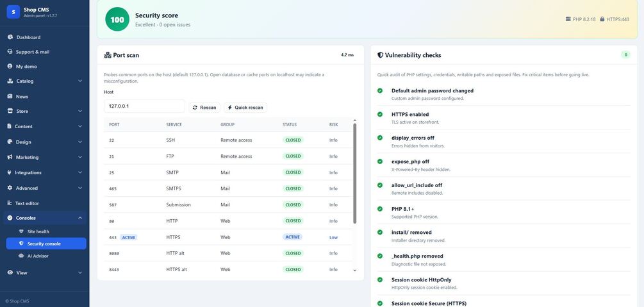
Task: Click the AI Advisor icon
Action: [21, 256]
